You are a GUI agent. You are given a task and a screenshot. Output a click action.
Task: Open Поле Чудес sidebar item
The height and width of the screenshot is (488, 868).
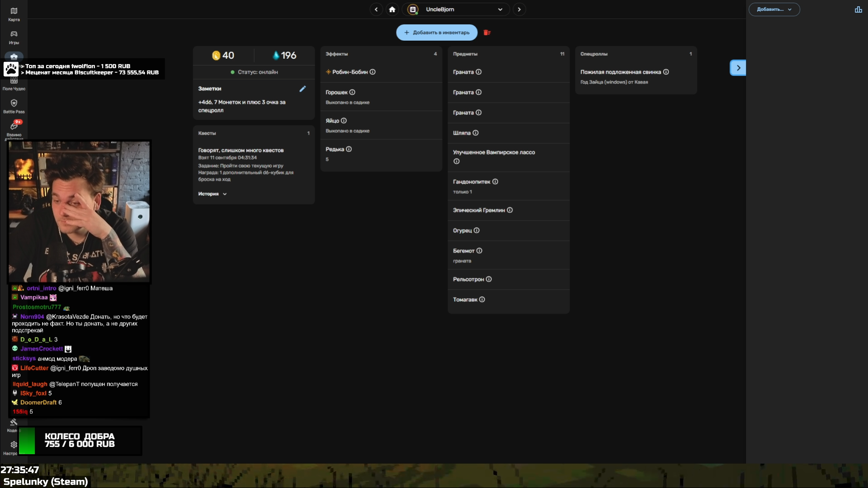(14, 84)
